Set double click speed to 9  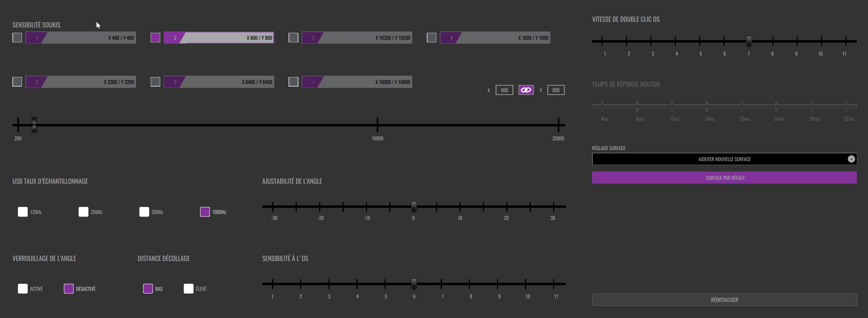point(797,42)
